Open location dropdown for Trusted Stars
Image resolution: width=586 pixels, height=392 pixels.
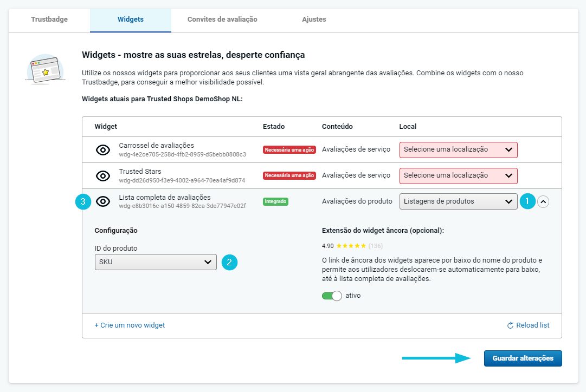(458, 175)
